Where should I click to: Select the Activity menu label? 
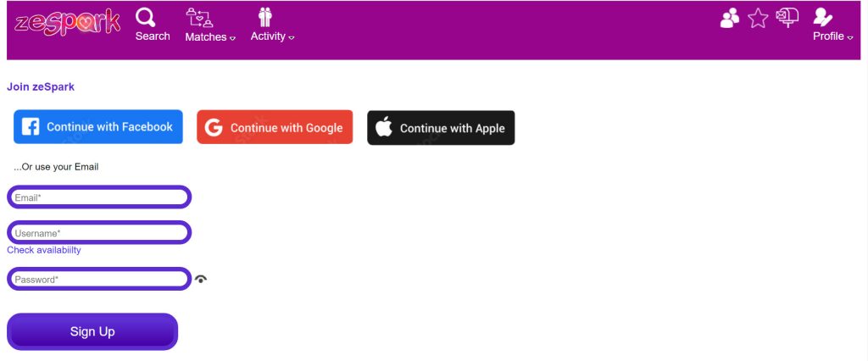pos(268,36)
